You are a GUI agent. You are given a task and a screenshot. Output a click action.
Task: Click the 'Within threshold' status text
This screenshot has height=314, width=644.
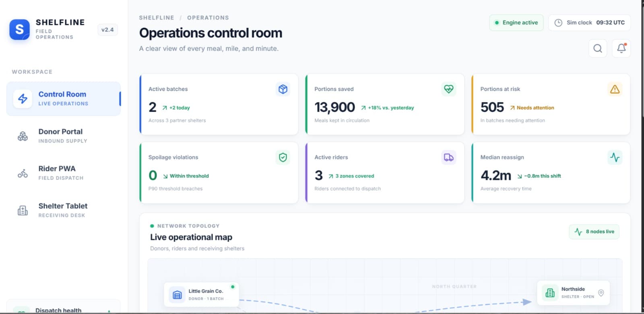[189, 176]
